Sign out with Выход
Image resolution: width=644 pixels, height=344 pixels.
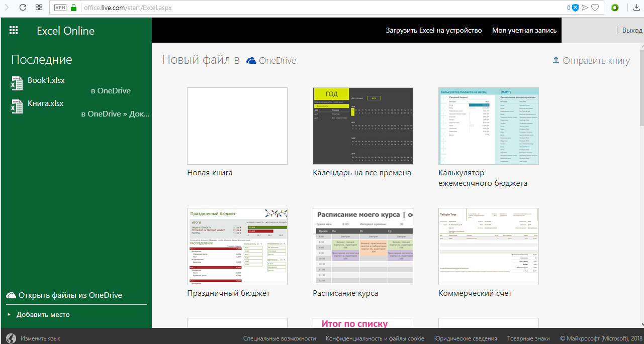[632, 30]
